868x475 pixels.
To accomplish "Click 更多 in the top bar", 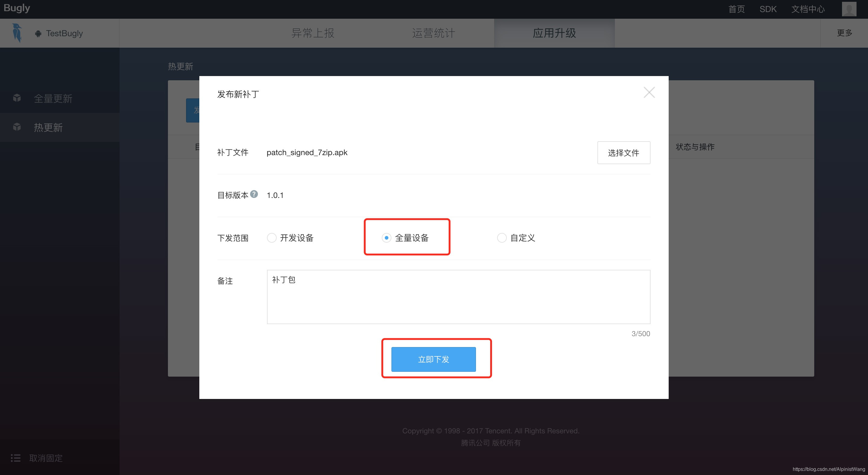I will (x=844, y=33).
